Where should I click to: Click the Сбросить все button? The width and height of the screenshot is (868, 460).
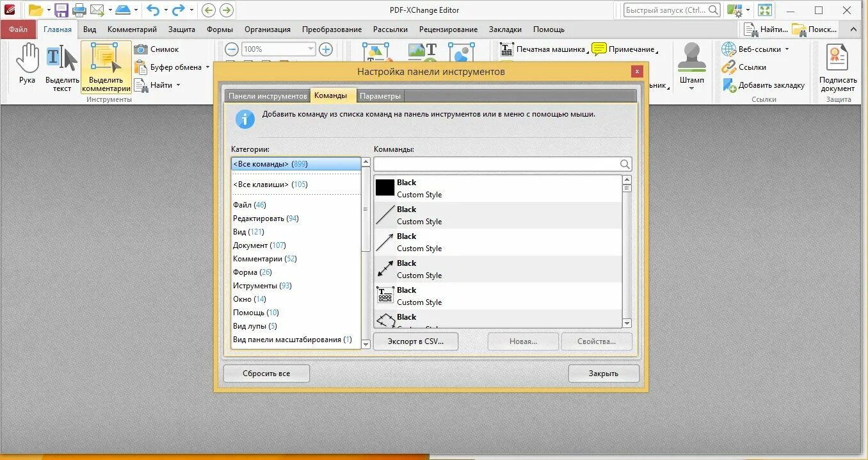[x=266, y=374]
